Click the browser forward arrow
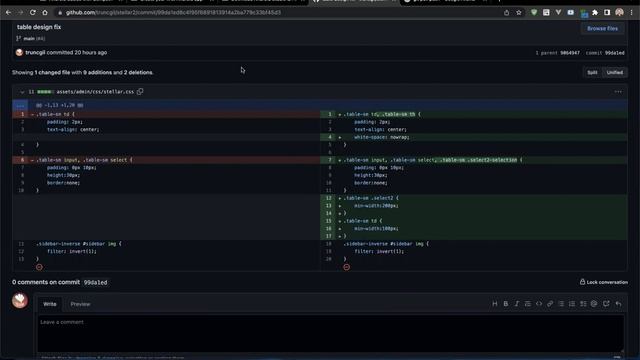 20,13
